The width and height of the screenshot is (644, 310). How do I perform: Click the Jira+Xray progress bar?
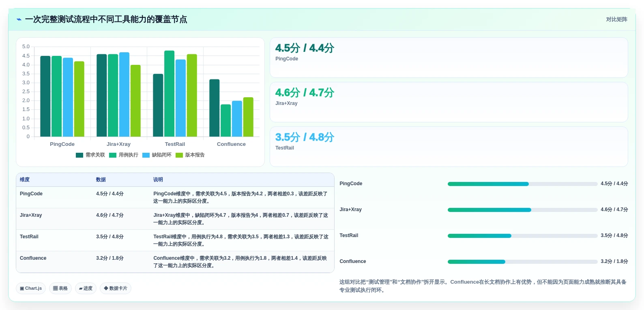coord(522,210)
